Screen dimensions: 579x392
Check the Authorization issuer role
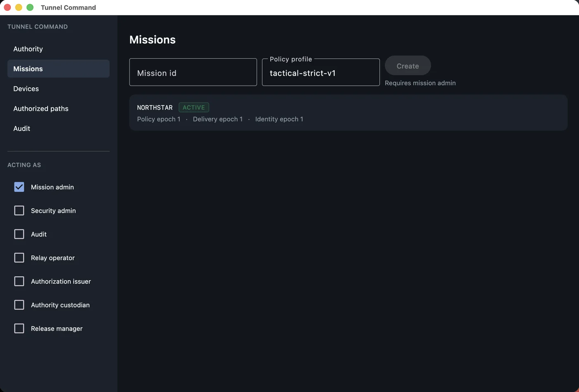click(x=19, y=281)
